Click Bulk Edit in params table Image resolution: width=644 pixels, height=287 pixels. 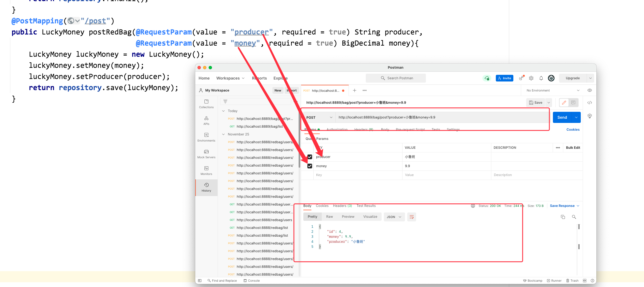[573, 148]
